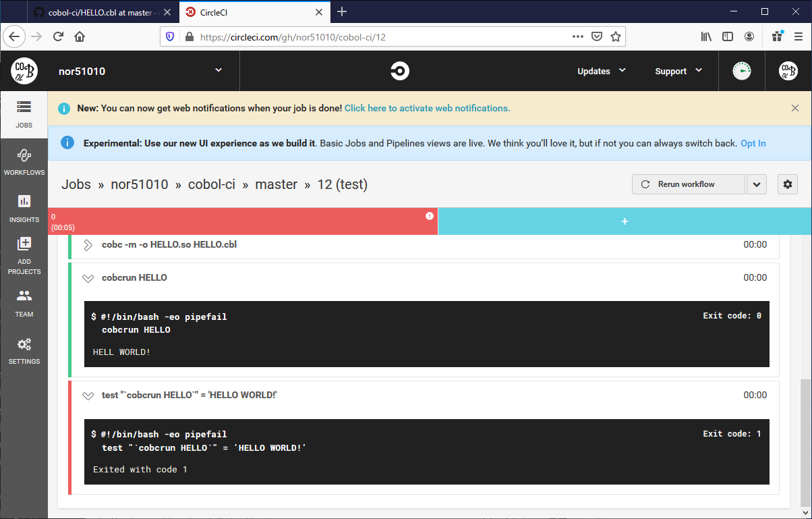Open the build status gauge icon
The image size is (812, 519).
[742, 71]
